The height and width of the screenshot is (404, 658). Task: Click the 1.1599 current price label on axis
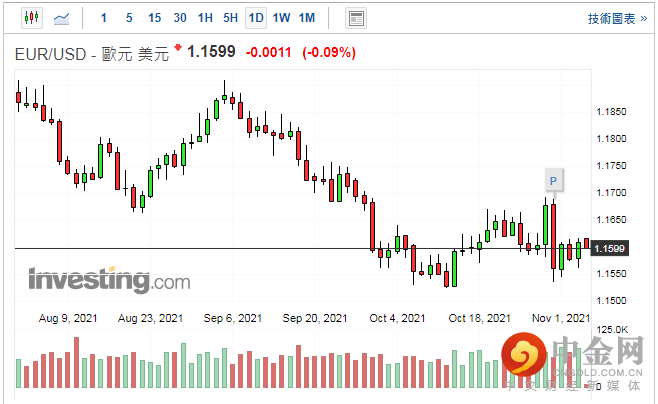[609, 248]
